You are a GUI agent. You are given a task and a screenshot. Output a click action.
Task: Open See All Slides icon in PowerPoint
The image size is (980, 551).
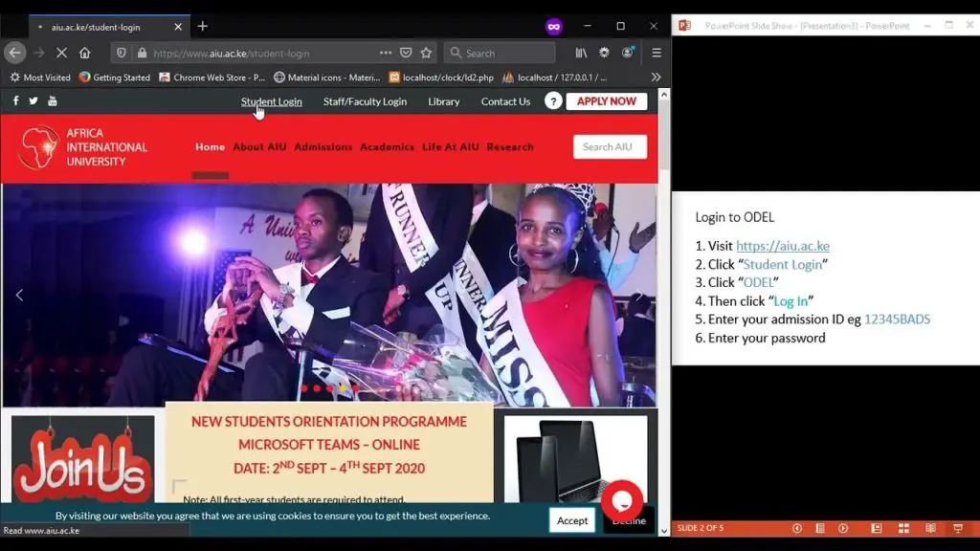pos(820,528)
